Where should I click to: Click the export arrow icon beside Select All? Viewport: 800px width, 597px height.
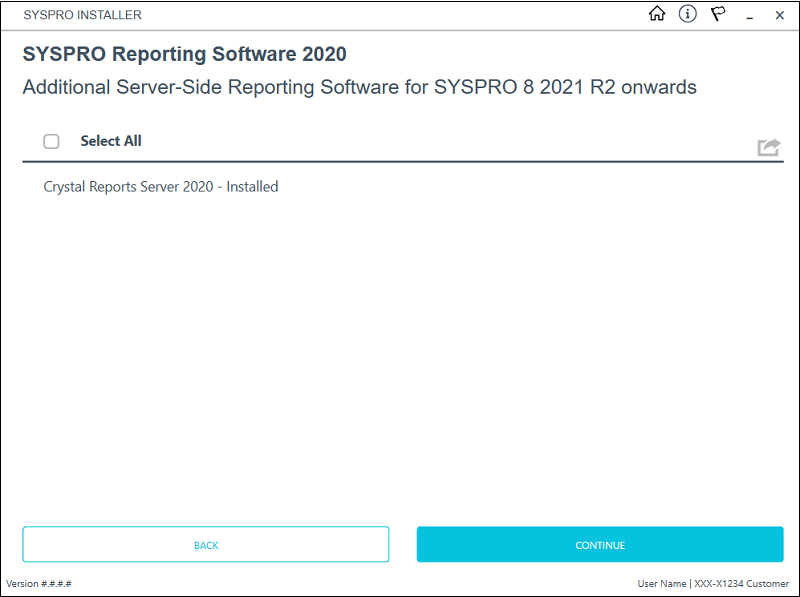pos(768,147)
